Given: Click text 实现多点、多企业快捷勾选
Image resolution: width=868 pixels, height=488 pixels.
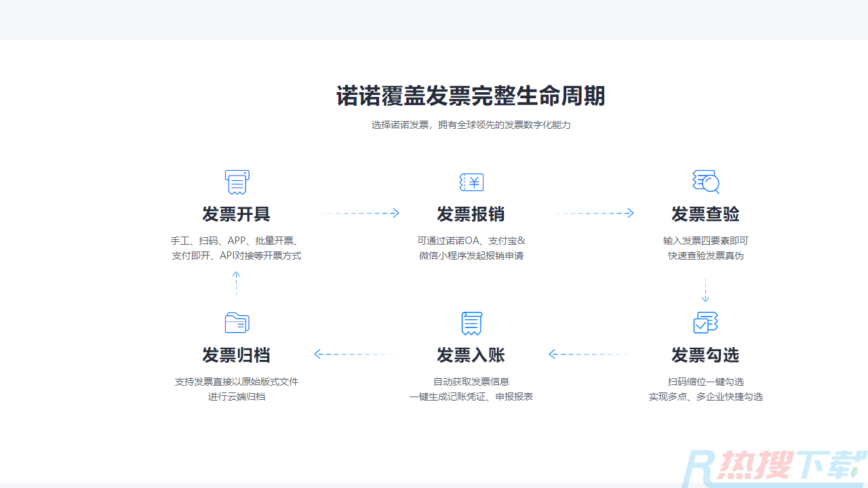Looking at the screenshot, I should pyautogui.click(x=706, y=396).
